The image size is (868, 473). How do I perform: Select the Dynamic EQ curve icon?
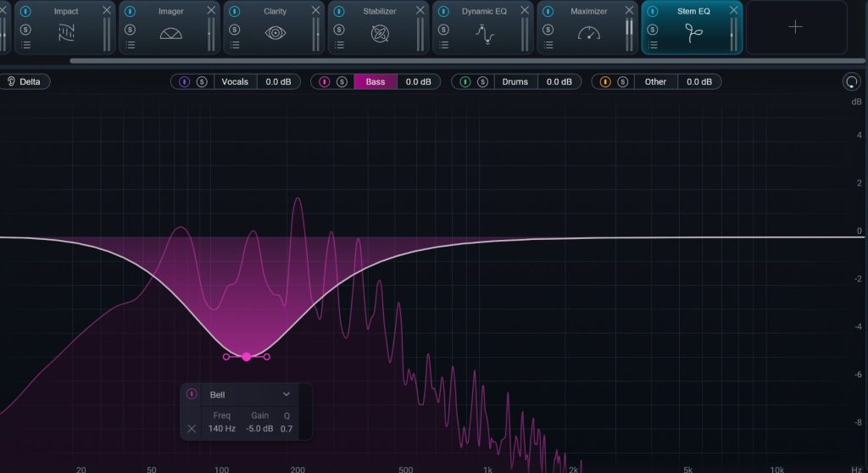484,34
